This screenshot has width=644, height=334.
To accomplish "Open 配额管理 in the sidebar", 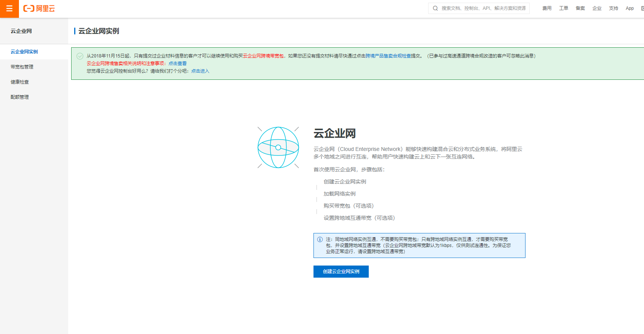I will (20, 97).
